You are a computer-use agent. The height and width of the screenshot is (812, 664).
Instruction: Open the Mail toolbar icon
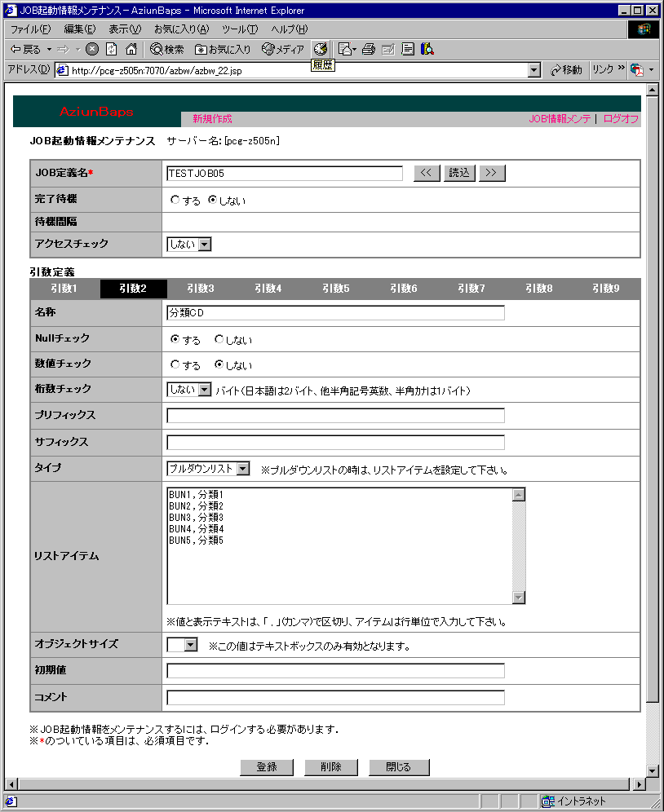(345, 49)
